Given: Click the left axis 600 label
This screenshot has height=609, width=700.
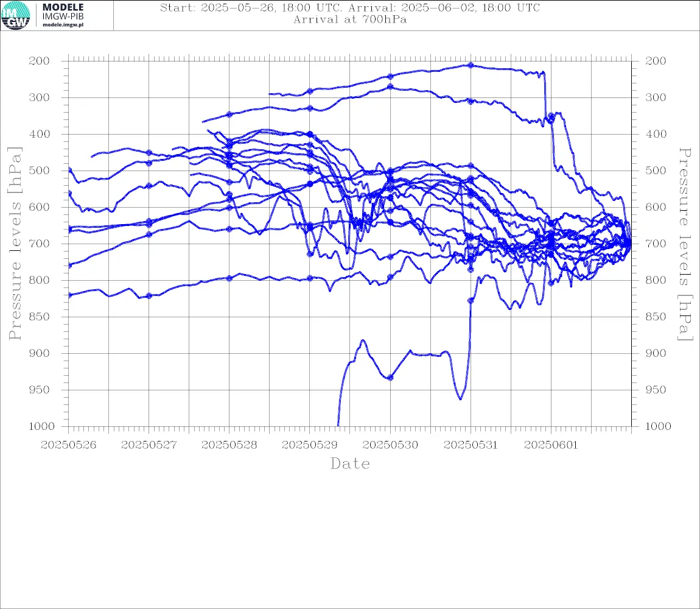Looking at the screenshot, I should (x=40, y=207).
